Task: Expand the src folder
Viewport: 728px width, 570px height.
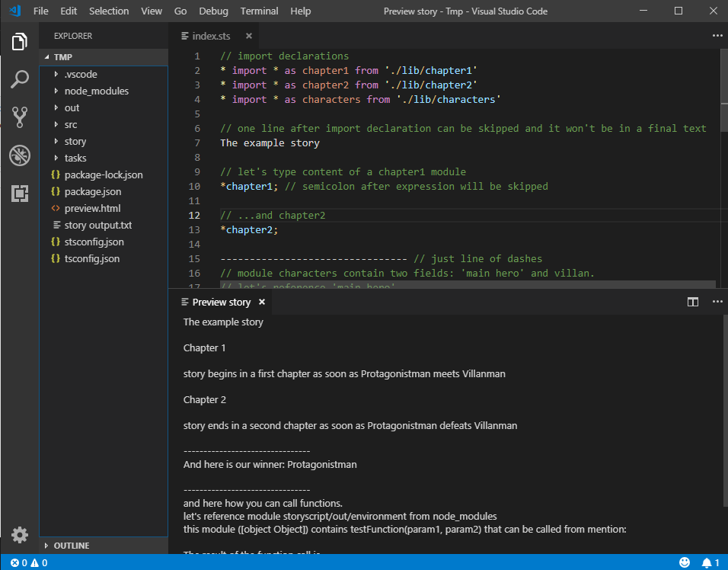Action: coord(56,124)
